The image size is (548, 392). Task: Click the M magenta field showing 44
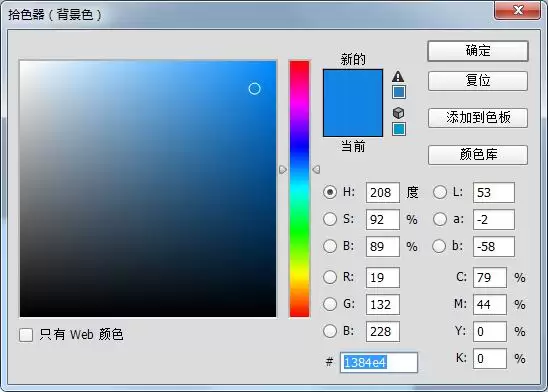(490, 304)
